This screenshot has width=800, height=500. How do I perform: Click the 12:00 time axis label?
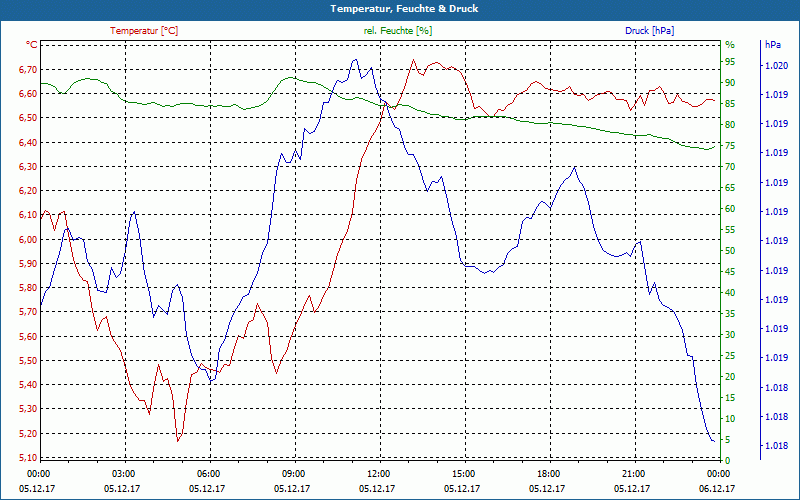tap(378, 473)
